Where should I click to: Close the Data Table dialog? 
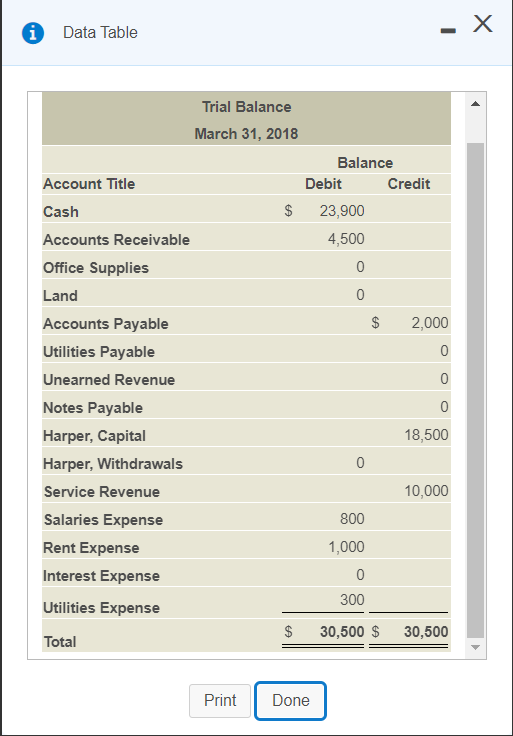[482, 23]
